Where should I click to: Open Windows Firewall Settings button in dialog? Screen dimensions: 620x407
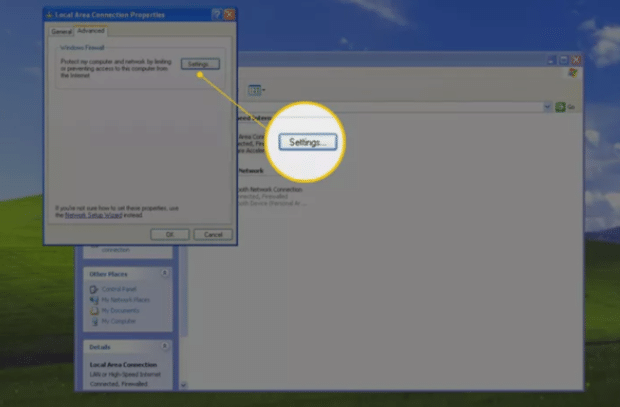point(200,64)
